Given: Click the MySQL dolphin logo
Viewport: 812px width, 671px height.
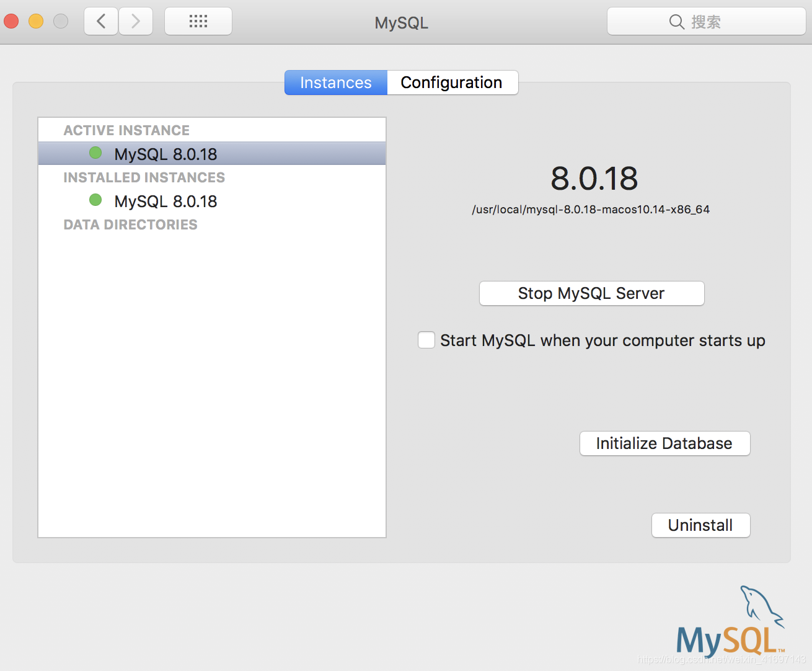Looking at the screenshot, I should pos(731,622).
